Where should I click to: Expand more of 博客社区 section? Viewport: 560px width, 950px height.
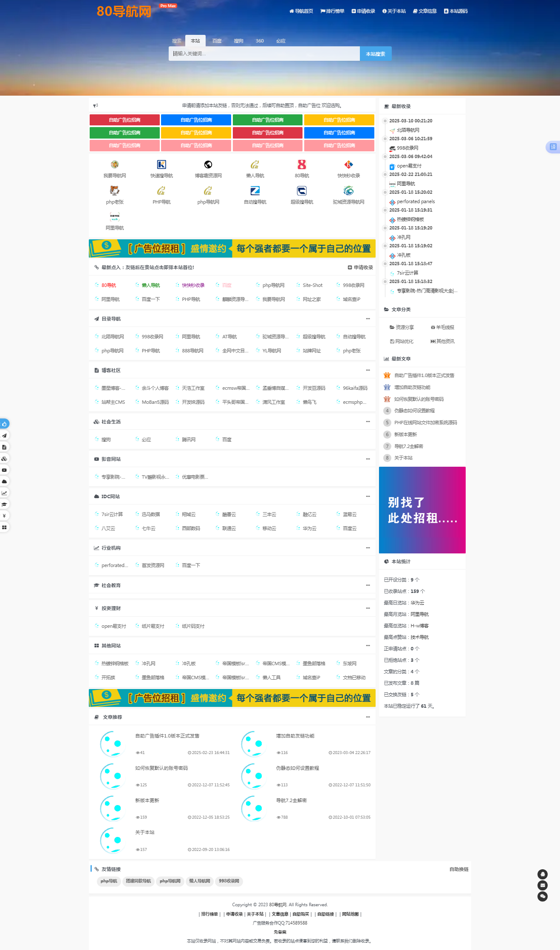[368, 370]
